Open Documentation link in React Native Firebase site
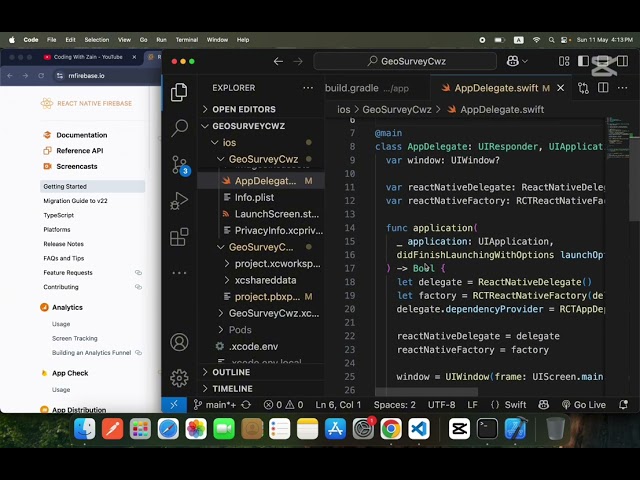Screen dimensions: 640x480 click(82, 135)
